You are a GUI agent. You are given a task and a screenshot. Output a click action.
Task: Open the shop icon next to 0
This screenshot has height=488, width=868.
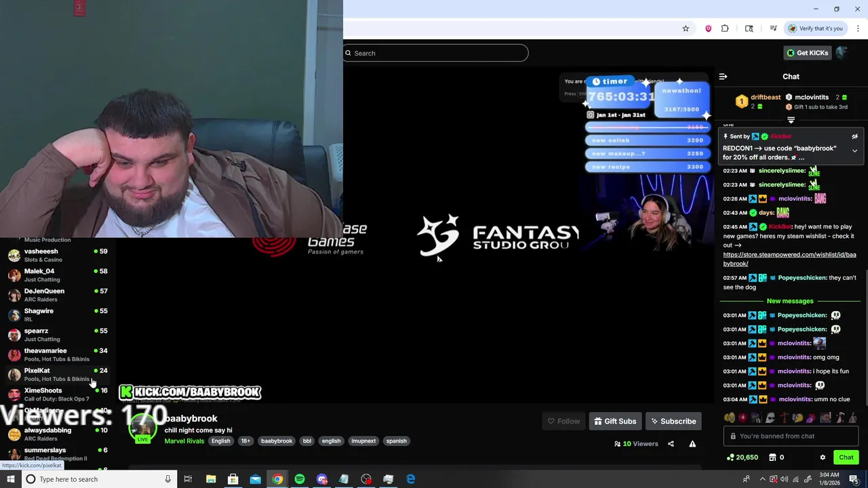(772, 457)
